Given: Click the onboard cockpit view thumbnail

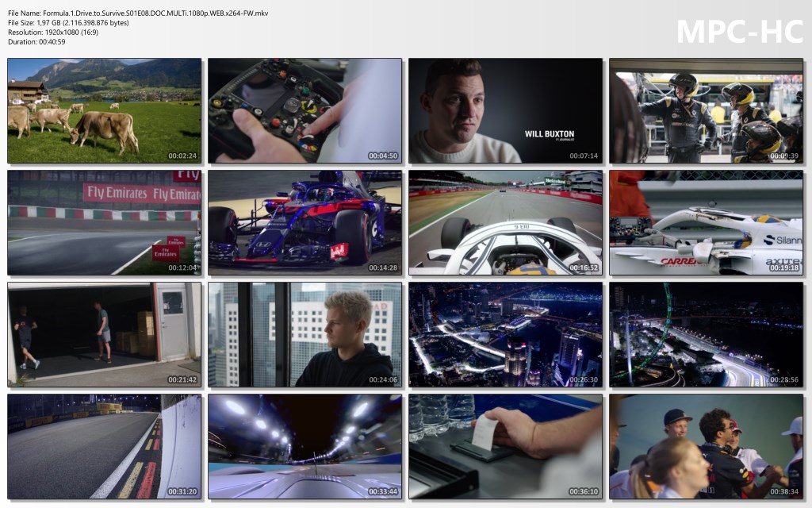Looking at the screenshot, I should click(x=505, y=222).
